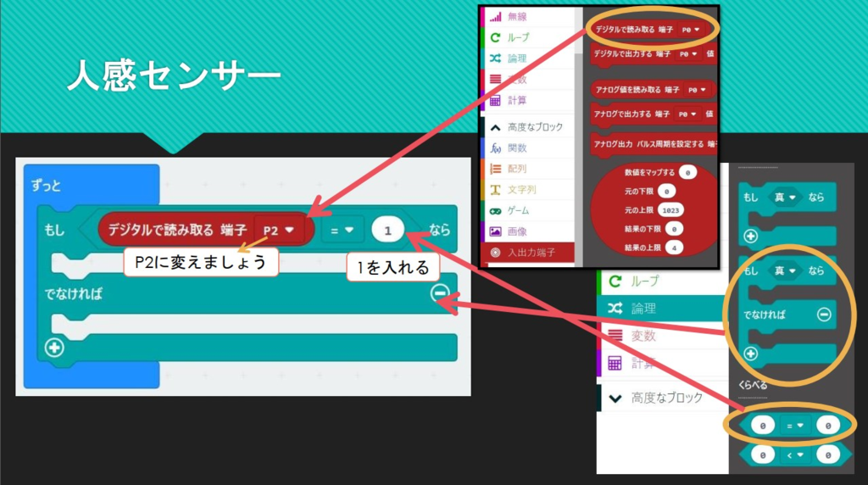
Task: Click the なら label on workspace block
Action: click(440, 231)
